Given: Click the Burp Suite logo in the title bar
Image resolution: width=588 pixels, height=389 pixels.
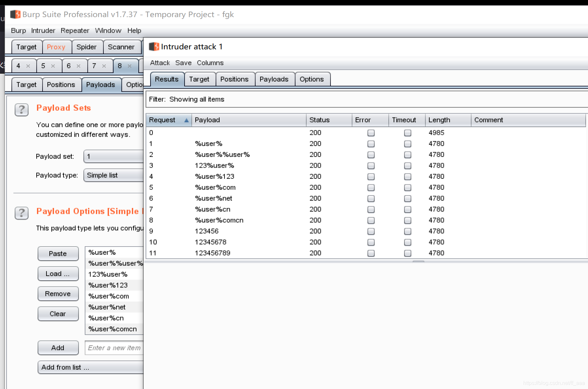Looking at the screenshot, I should [15, 14].
